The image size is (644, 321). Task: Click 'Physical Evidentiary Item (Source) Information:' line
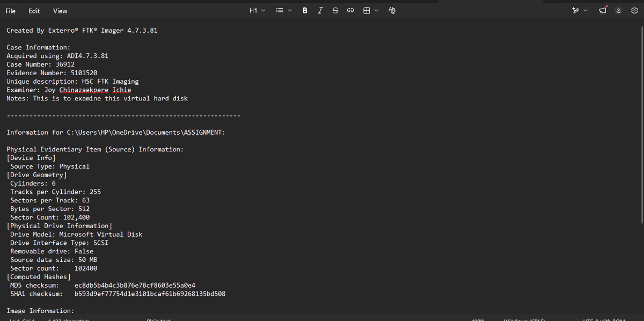point(95,149)
